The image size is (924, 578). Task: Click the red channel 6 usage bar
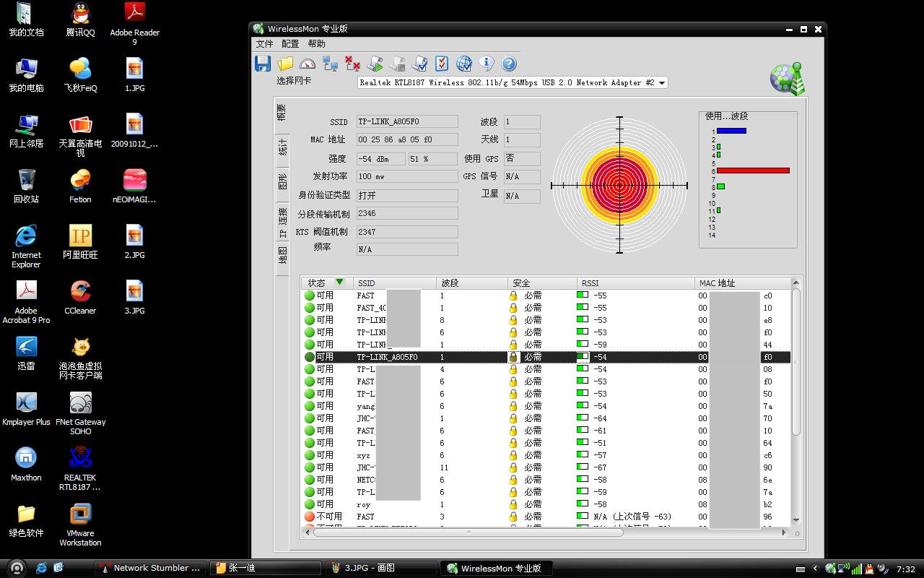point(753,171)
